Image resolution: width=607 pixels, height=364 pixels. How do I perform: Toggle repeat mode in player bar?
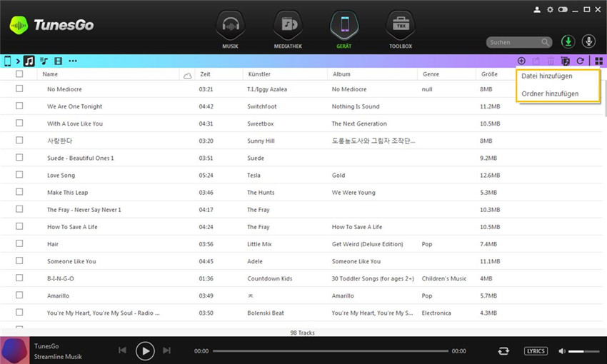(x=503, y=351)
